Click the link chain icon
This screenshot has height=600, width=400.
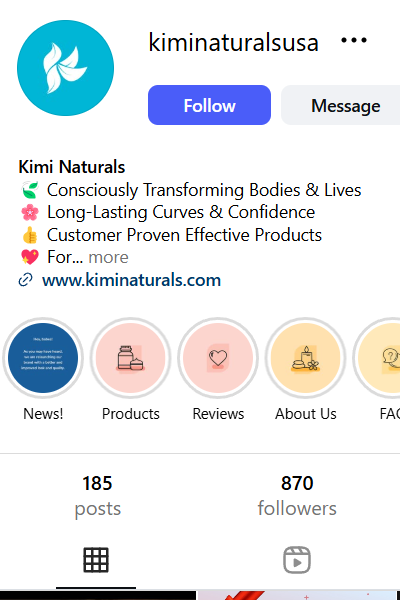[x=26, y=280]
